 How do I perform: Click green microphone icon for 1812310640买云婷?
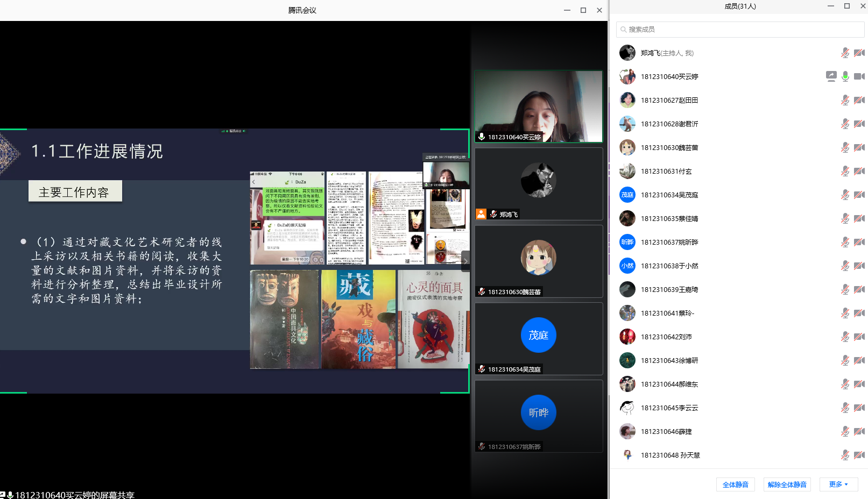pyautogui.click(x=845, y=76)
